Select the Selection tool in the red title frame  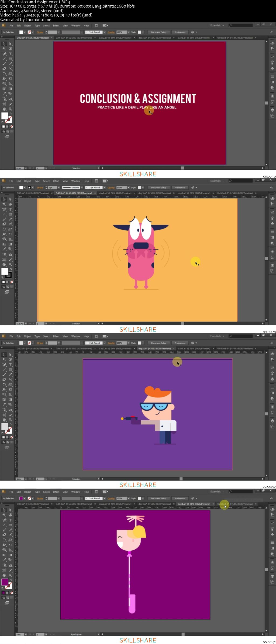[4, 44]
